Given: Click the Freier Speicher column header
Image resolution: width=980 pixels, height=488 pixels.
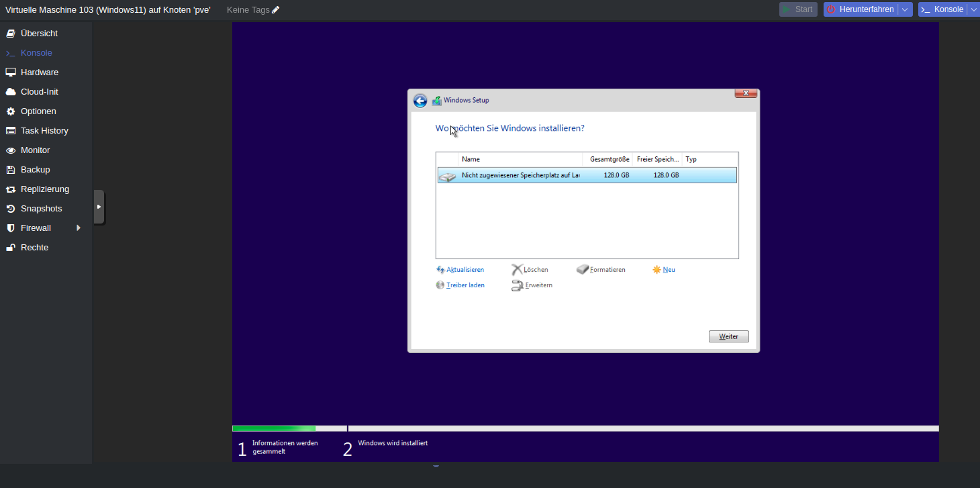Looking at the screenshot, I should 658,159.
